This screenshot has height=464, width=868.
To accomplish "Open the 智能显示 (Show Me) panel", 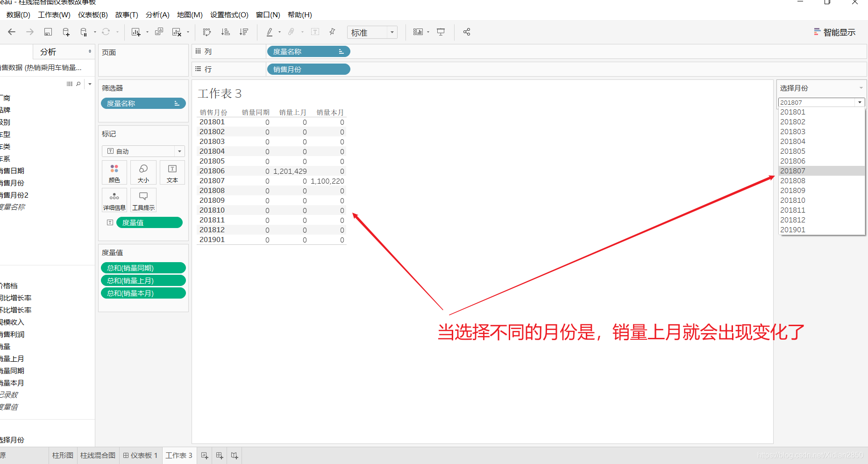I will pyautogui.click(x=835, y=32).
